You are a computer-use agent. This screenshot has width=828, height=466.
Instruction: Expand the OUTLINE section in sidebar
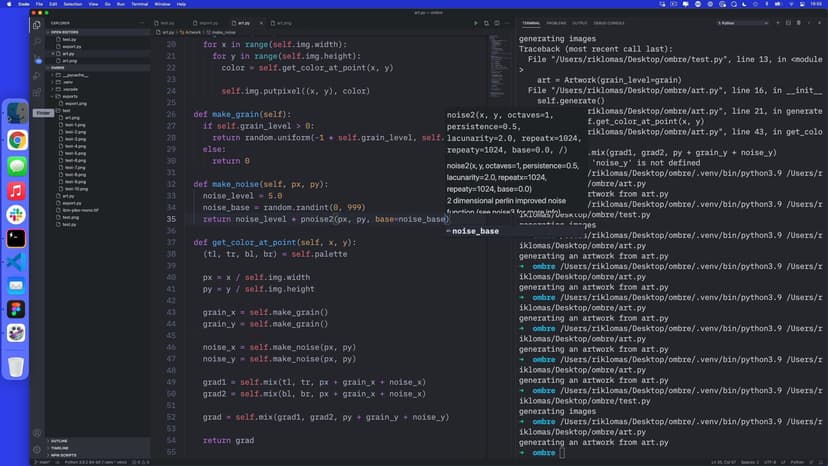60,440
